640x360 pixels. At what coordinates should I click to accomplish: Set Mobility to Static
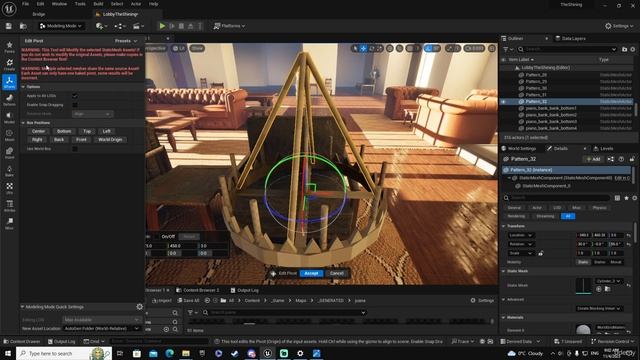(583, 262)
